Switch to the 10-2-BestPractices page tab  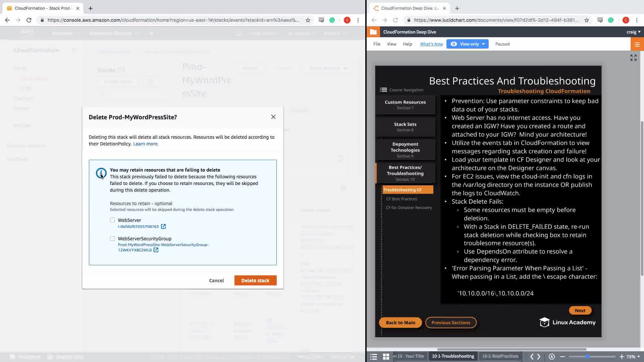pos(500,356)
